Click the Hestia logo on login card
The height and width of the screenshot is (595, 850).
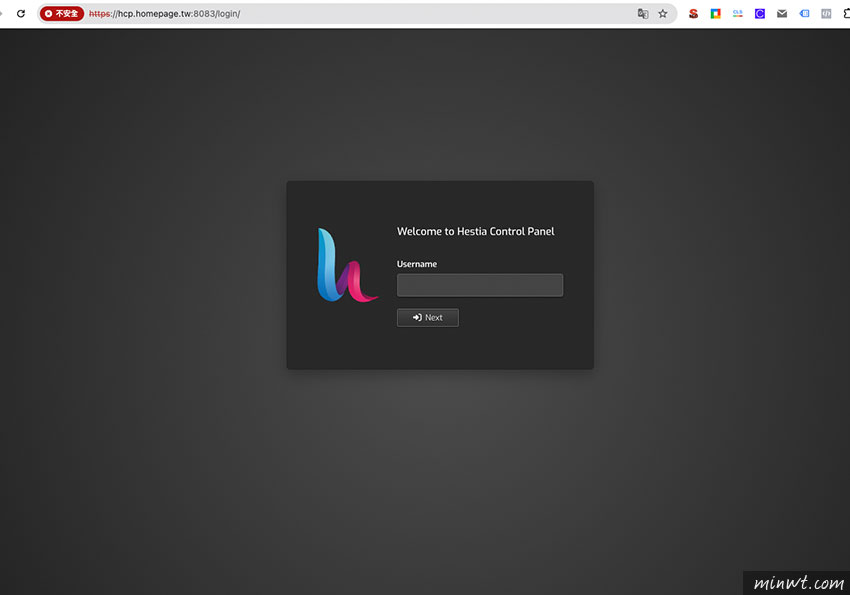click(347, 265)
